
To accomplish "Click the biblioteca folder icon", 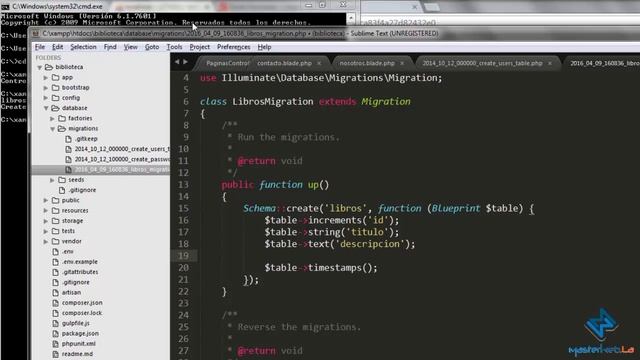I will (49, 67).
